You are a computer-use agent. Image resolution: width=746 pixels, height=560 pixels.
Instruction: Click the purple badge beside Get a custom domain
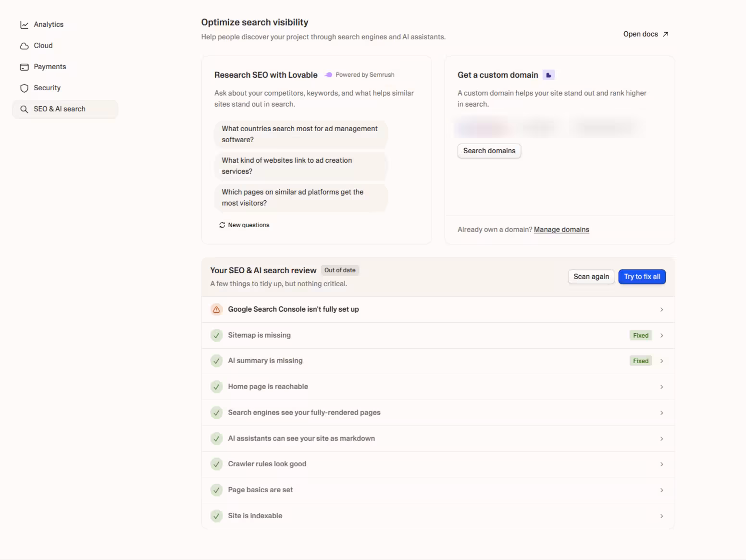(548, 75)
